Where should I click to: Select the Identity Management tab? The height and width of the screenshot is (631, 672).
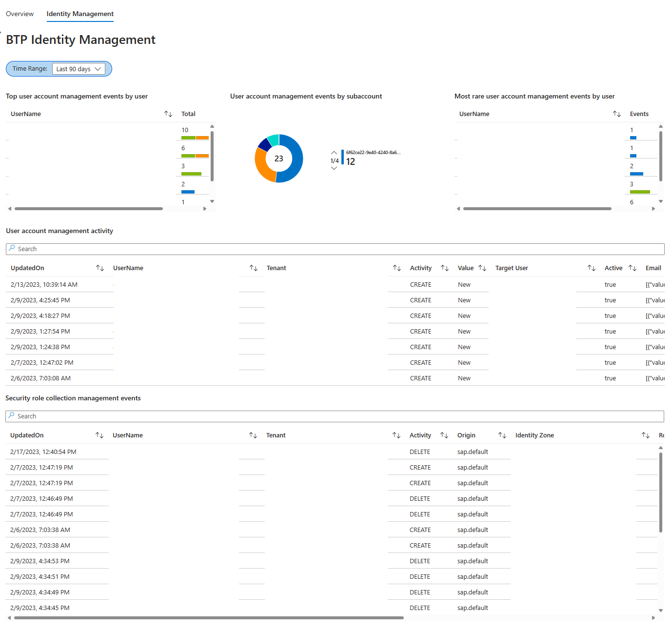pyautogui.click(x=80, y=14)
